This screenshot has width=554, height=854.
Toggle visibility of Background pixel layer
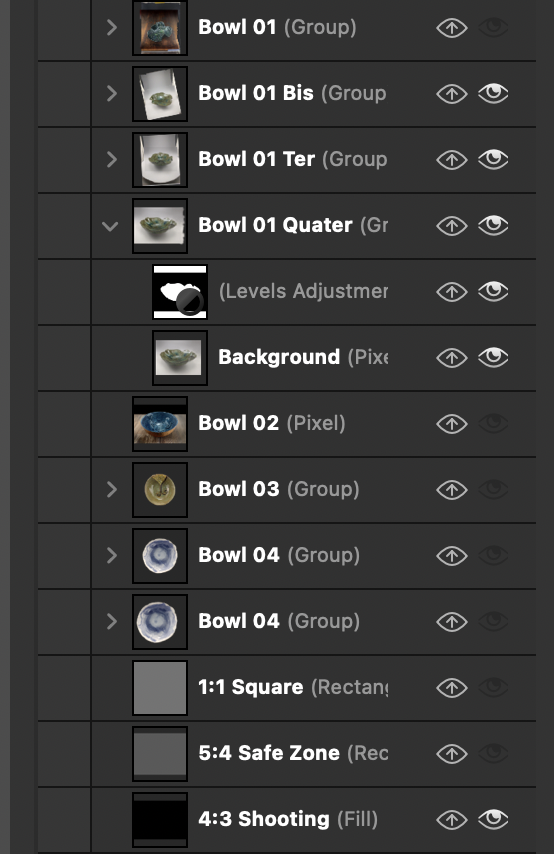point(493,357)
